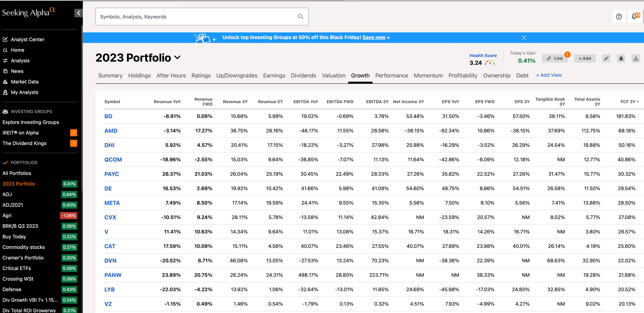The height and width of the screenshot is (313, 644).
Task: Switch to the Dividends tab
Action: click(x=303, y=76)
